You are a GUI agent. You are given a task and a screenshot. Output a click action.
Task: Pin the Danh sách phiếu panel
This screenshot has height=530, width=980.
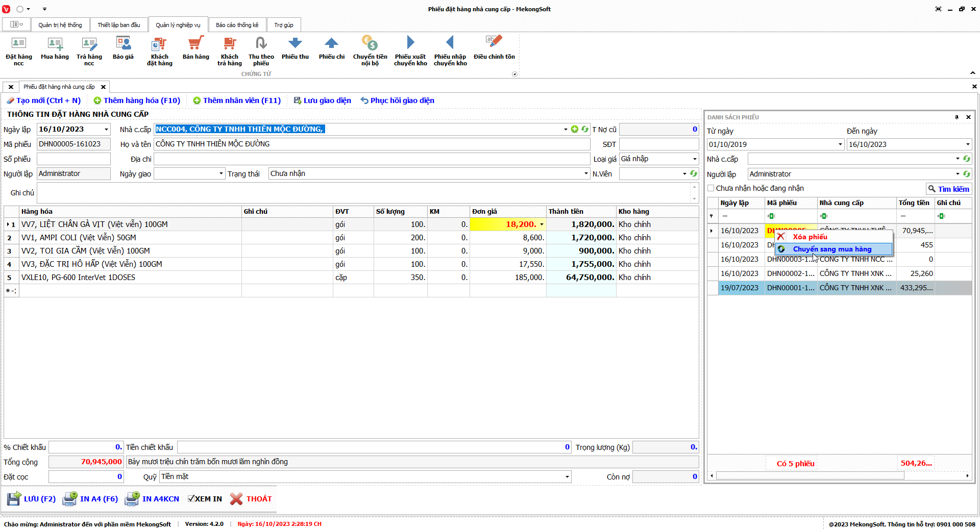(x=957, y=117)
